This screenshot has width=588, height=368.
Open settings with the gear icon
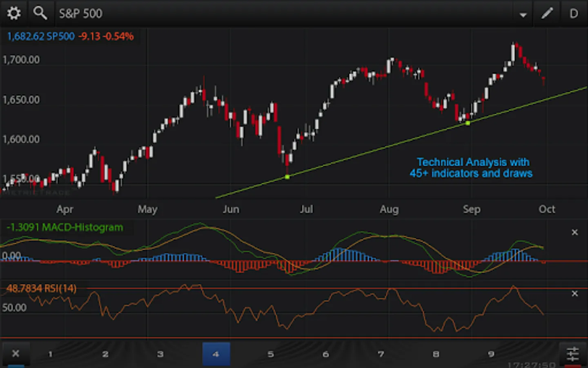coord(14,13)
